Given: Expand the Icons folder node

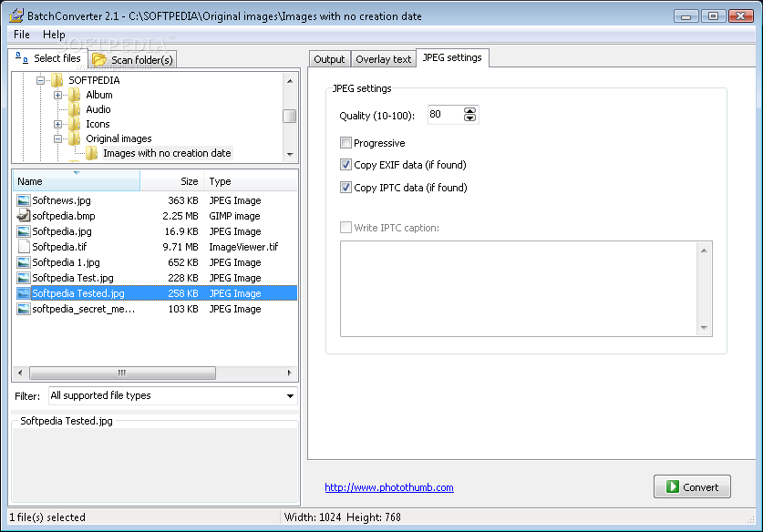Looking at the screenshot, I should pos(58,124).
